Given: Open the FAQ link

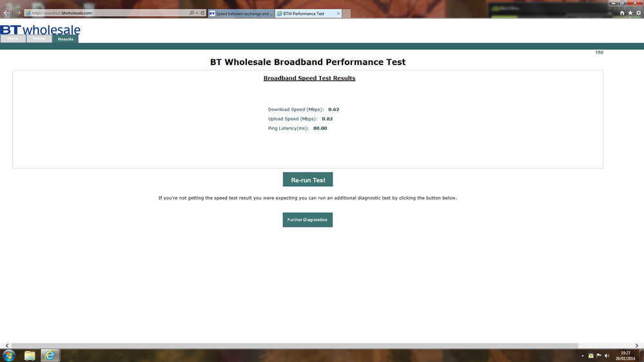Looking at the screenshot, I should coord(600,52).
